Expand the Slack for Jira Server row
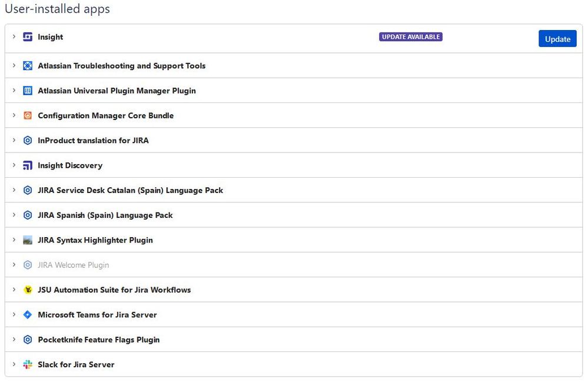588x382 pixels. 14,364
